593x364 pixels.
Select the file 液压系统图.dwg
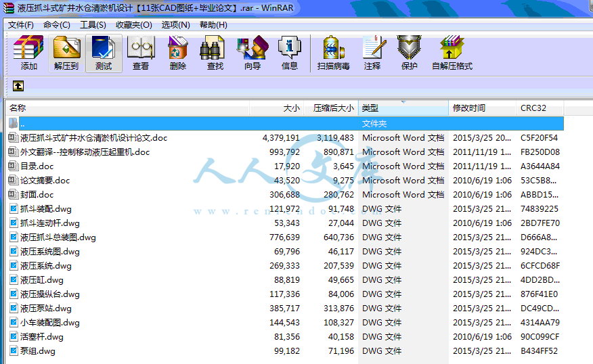point(50,252)
